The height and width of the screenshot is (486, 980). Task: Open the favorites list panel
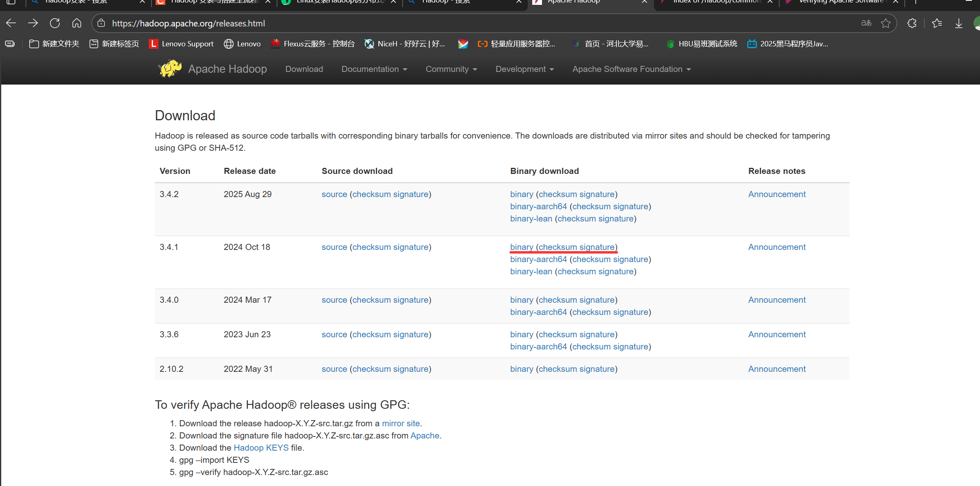(x=937, y=23)
